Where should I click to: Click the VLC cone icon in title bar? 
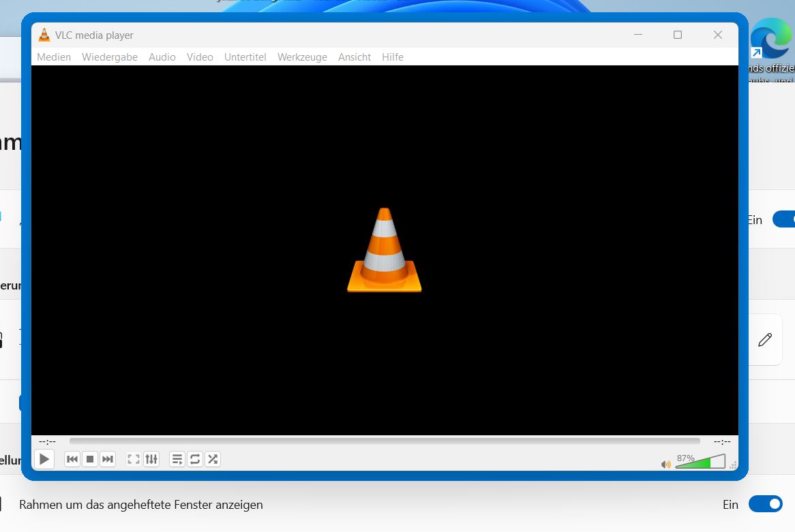coord(44,35)
